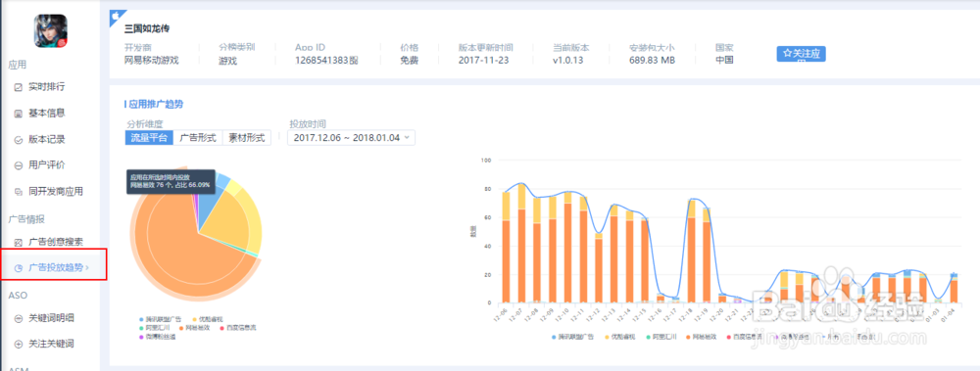Click the price value 免费
Viewport: 980px width, 371px height.
(x=410, y=60)
